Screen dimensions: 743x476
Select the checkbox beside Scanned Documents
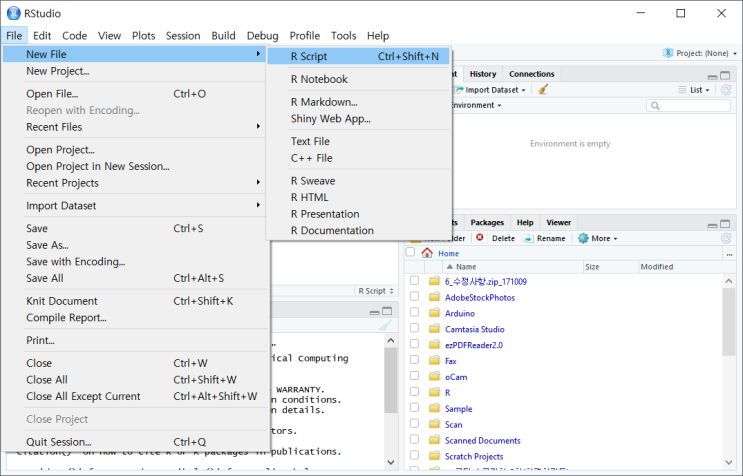click(414, 440)
